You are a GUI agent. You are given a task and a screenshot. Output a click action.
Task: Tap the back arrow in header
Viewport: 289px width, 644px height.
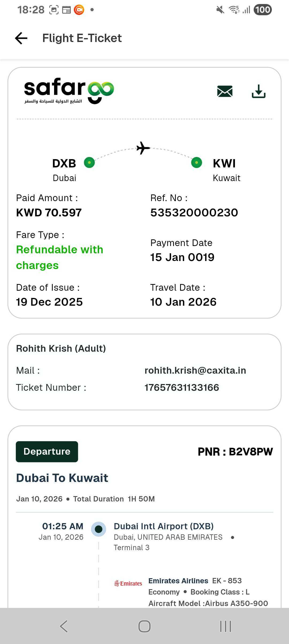(21, 38)
